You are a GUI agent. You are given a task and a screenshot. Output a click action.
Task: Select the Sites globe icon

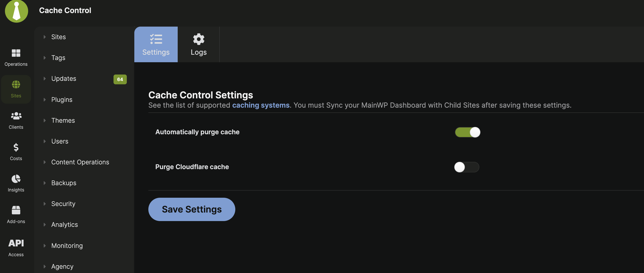(x=16, y=85)
